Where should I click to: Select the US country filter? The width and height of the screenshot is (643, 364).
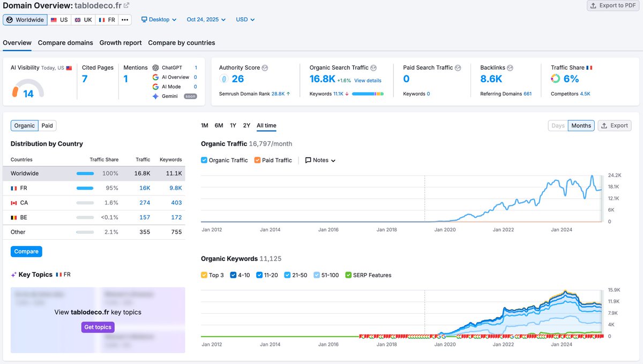tap(59, 20)
